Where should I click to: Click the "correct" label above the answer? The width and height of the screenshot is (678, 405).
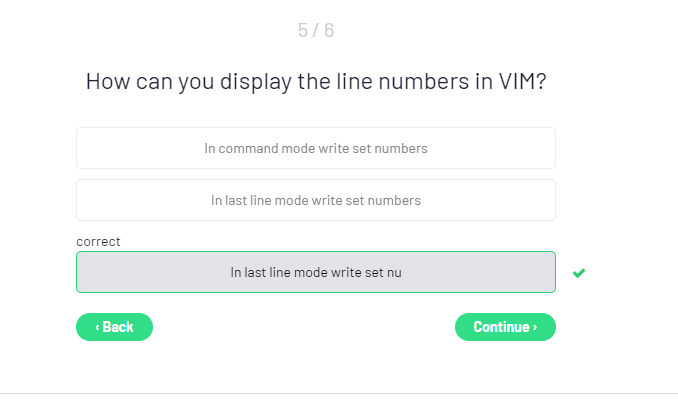[98, 241]
